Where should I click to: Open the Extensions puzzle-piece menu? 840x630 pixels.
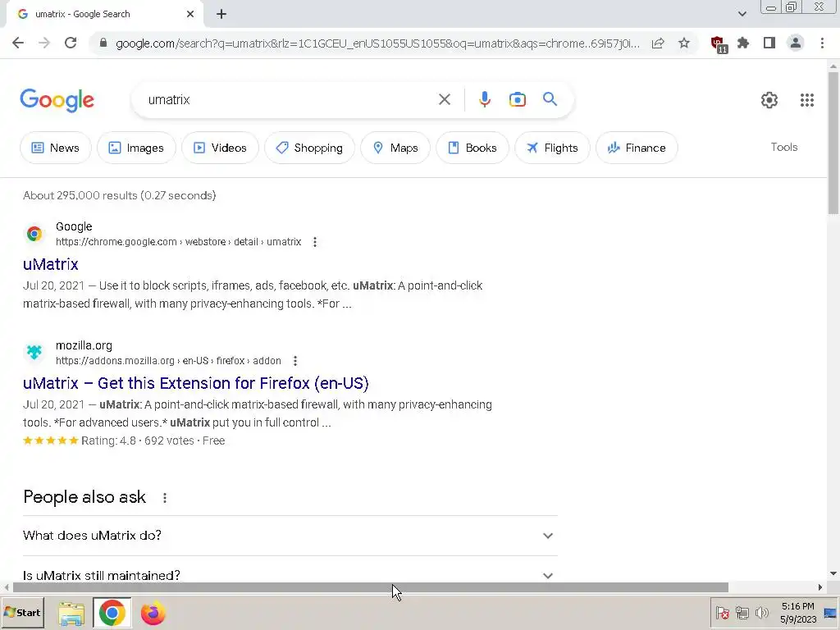point(743,43)
